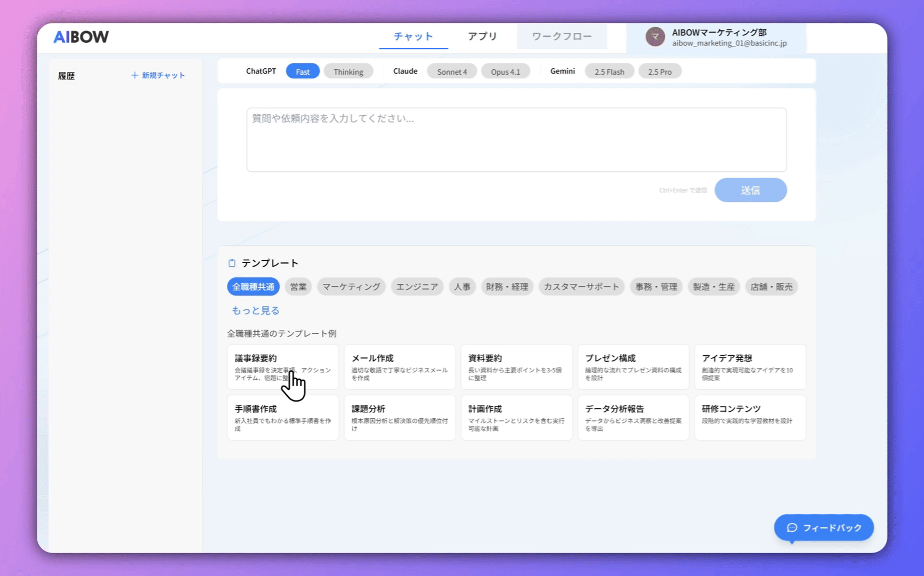Click the plus icon for new chat

click(x=135, y=75)
